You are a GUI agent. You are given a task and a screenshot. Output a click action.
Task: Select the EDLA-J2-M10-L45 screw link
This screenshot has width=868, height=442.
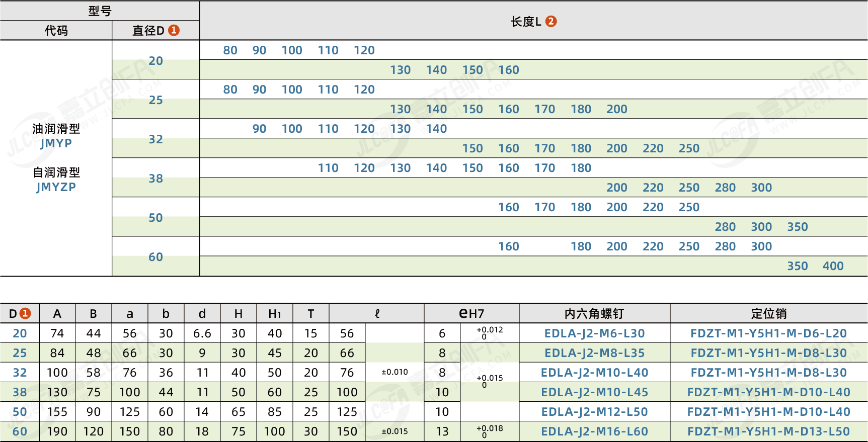594,392
